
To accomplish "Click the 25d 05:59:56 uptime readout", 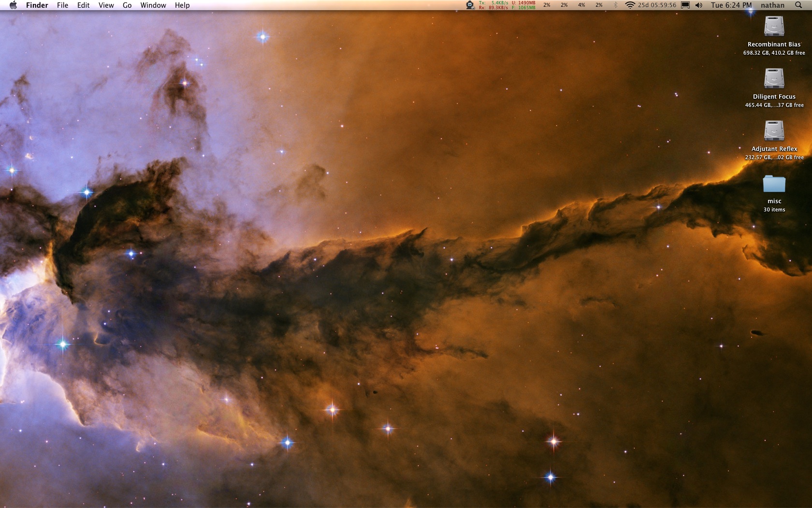I will pos(657,5).
